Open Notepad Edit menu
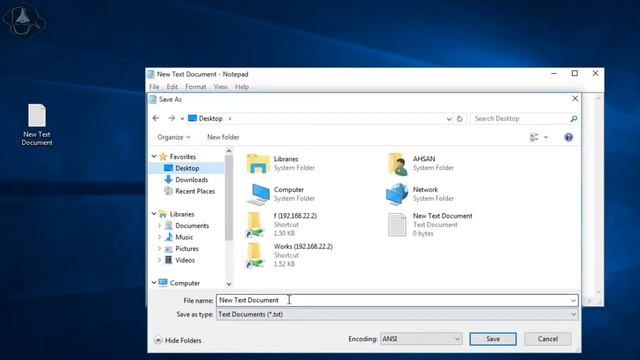Image resolution: width=640 pixels, height=360 pixels. pos(172,87)
